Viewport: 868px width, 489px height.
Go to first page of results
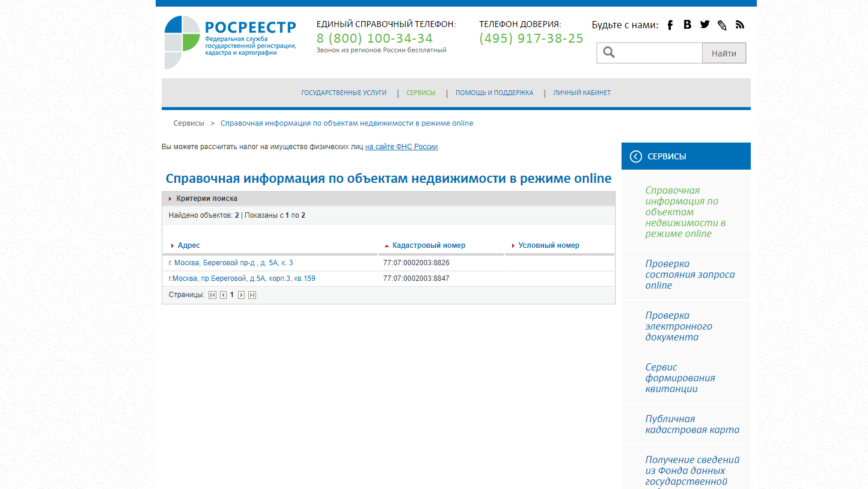[212, 295]
